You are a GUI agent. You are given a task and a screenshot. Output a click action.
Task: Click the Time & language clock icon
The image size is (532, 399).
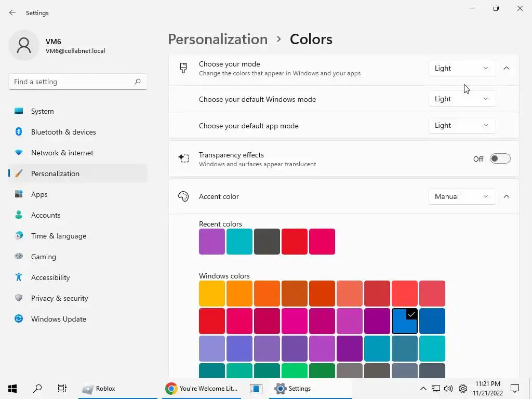coord(19,235)
